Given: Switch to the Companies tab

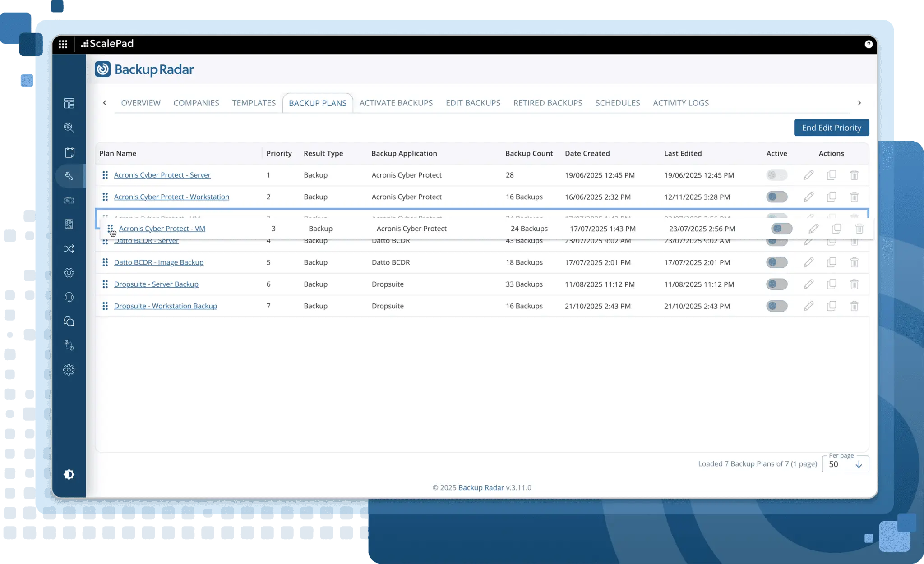Looking at the screenshot, I should (x=196, y=103).
